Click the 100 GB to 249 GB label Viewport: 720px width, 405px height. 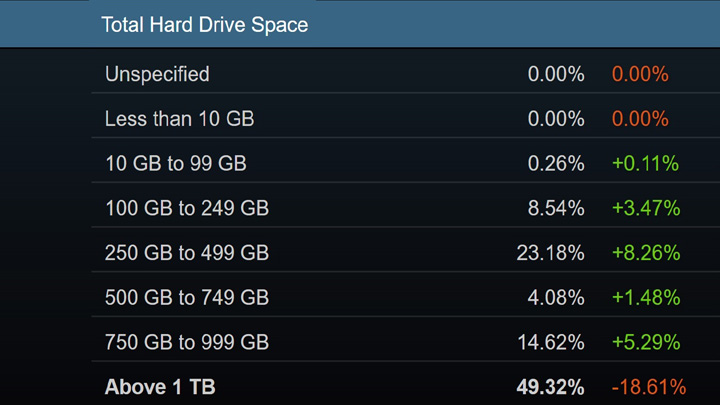click(186, 208)
